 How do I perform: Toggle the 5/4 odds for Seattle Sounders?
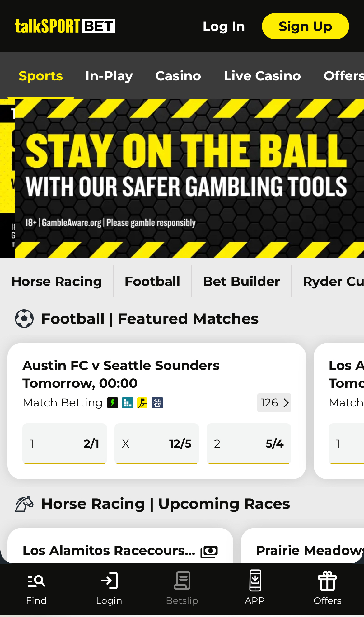point(249,444)
